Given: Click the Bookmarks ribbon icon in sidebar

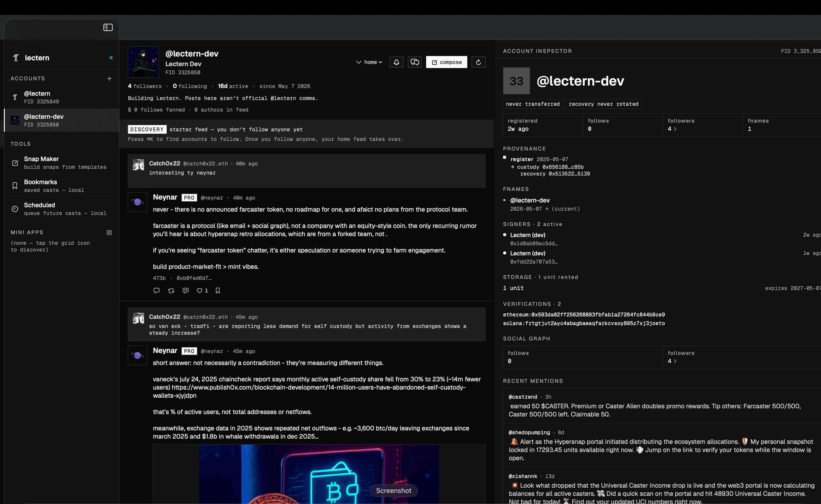Looking at the screenshot, I should 15,186.
